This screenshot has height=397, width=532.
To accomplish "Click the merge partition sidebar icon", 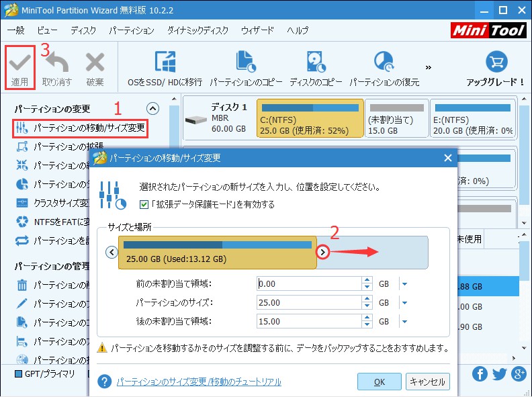I will click(x=22, y=165).
